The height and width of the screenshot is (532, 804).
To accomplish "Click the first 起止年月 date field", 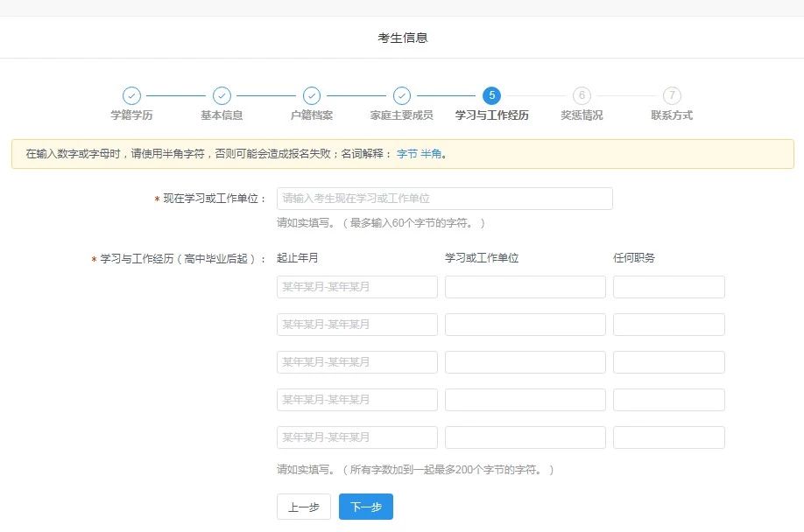I will coord(357,286).
